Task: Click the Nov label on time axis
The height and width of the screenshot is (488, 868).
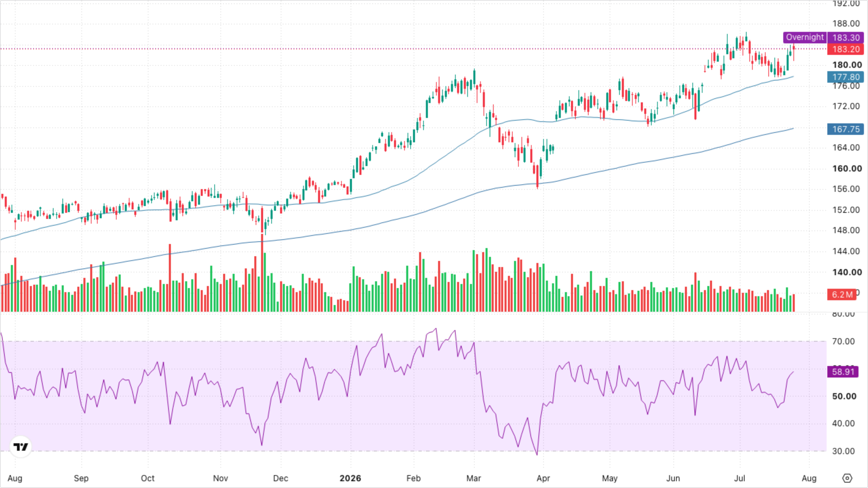Action: point(220,478)
